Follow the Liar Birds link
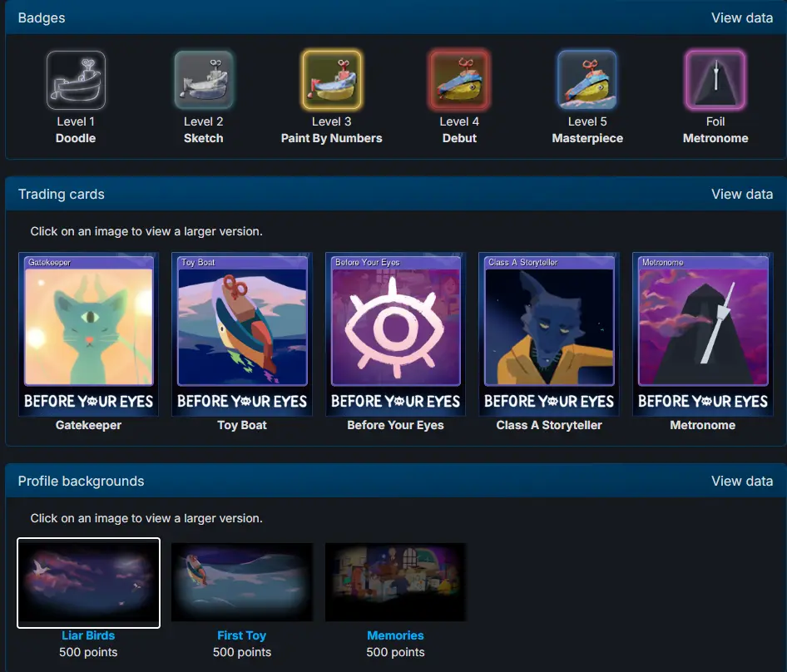 pyautogui.click(x=88, y=635)
